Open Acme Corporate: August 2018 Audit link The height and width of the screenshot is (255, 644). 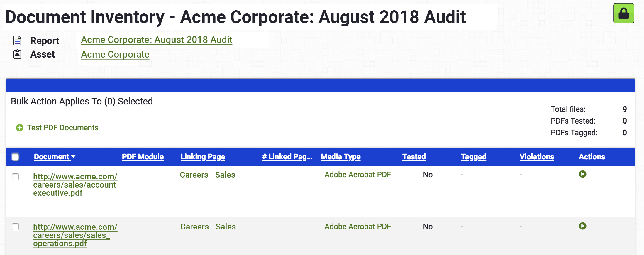click(157, 40)
